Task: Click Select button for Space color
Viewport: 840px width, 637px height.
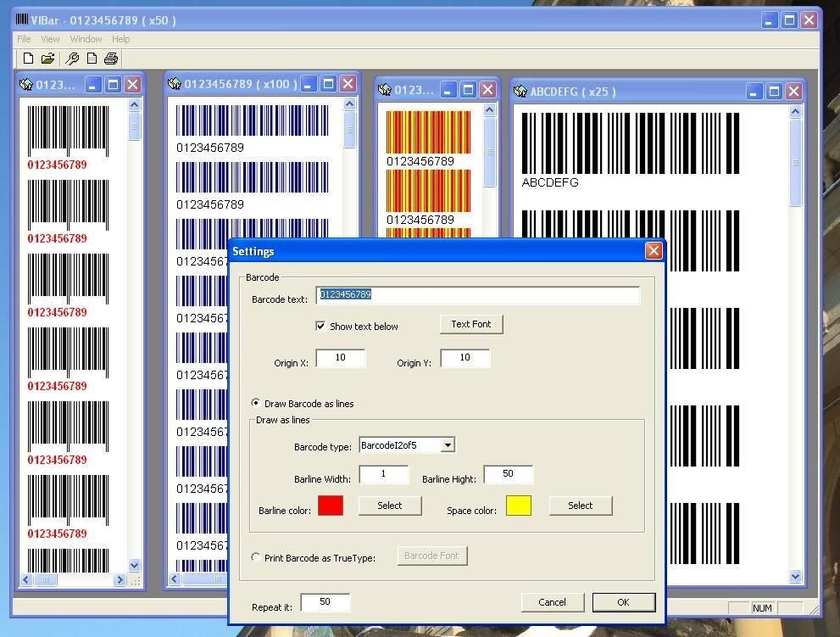Action: [x=580, y=506]
